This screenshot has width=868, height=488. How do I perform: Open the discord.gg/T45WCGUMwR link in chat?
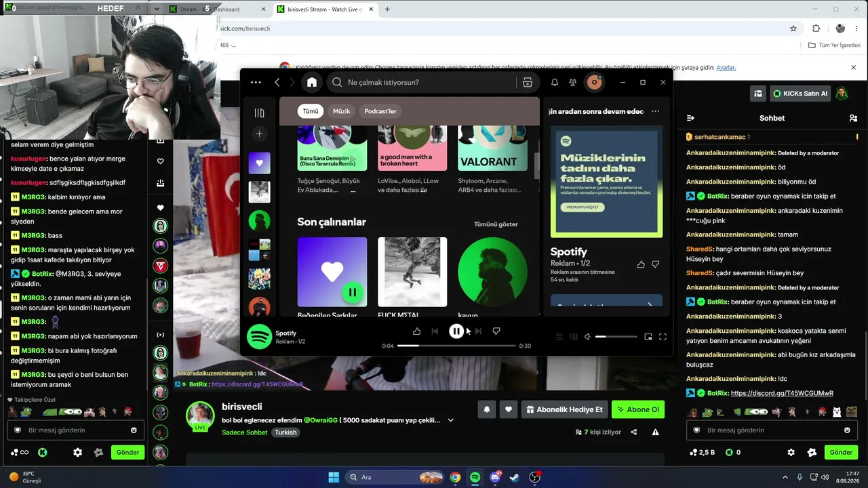point(782,393)
